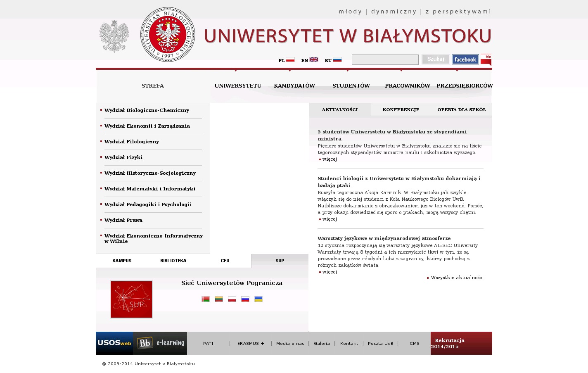This screenshot has width=588, height=373.
Task: Open the USOSweb logo link
Action: pyautogui.click(x=114, y=343)
